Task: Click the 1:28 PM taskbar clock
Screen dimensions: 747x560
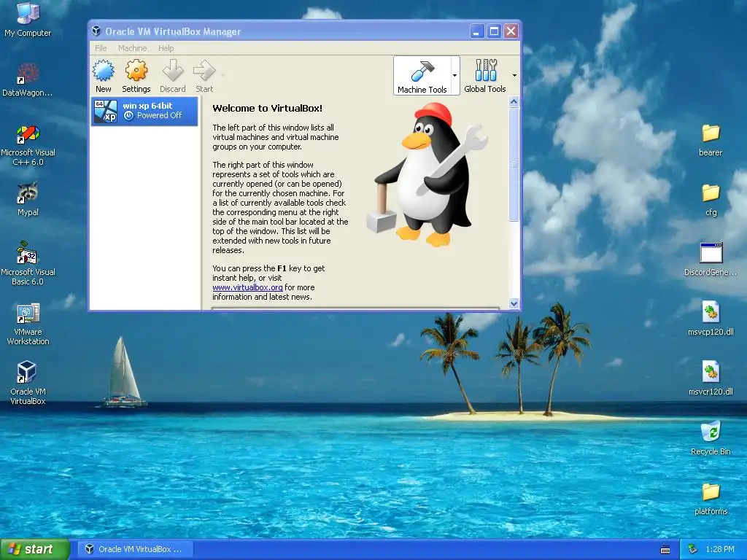Action: pyautogui.click(x=720, y=549)
